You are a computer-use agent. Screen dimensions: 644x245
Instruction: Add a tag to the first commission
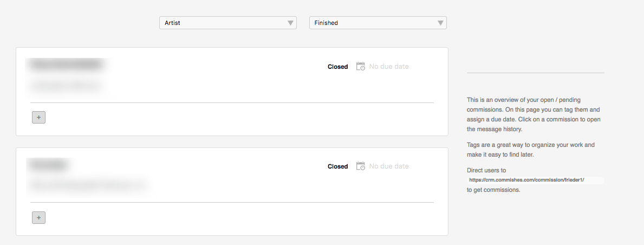point(38,118)
